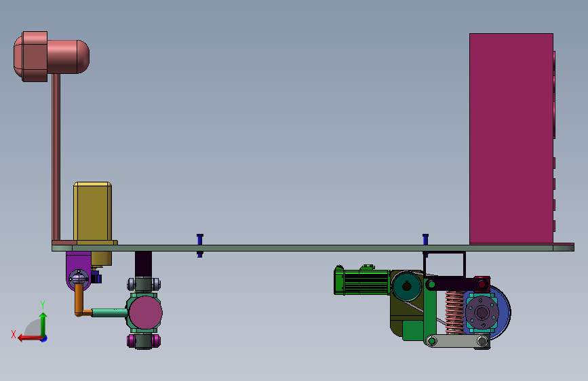
Task: Click the teal horizontal pipe segment
Action: tap(109, 313)
